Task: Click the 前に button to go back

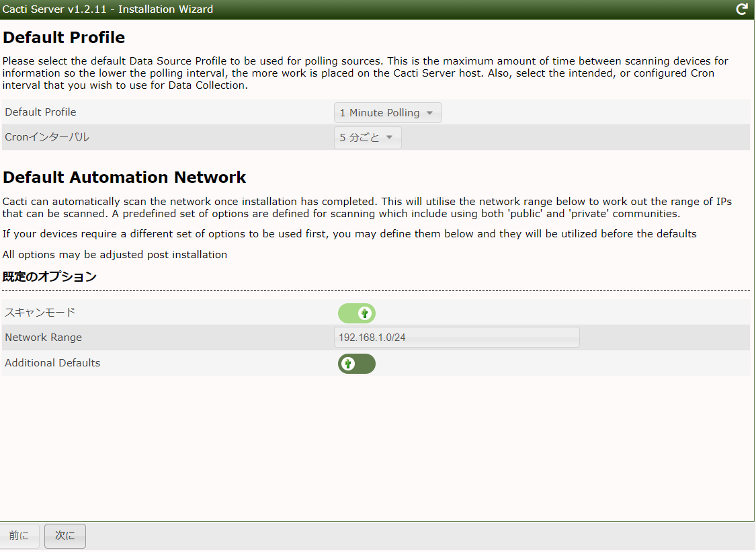Action: coord(19,536)
